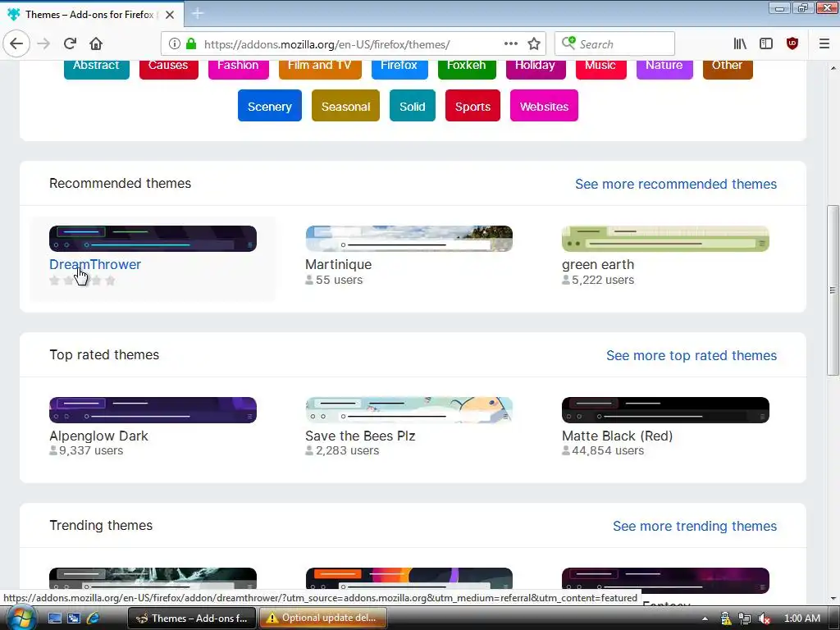
Task: Show site information icon in address bar
Action: click(174, 44)
